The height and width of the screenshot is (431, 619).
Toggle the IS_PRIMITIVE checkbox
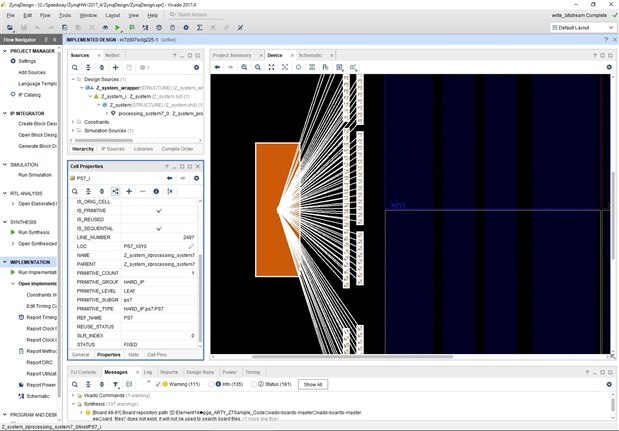[158, 211]
